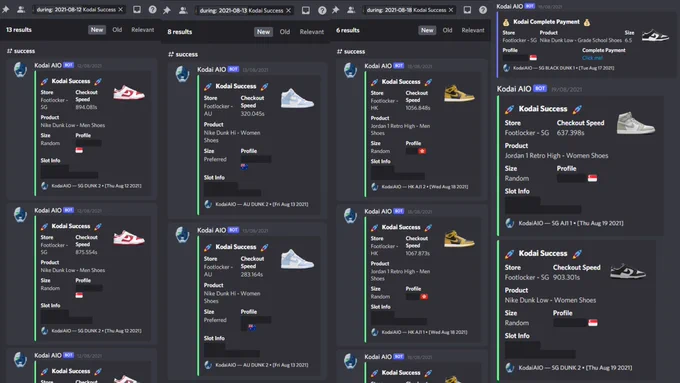
Task: Open yellow Jordan 1 thumbnail in the 1056.848s card
Action: tap(459, 93)
